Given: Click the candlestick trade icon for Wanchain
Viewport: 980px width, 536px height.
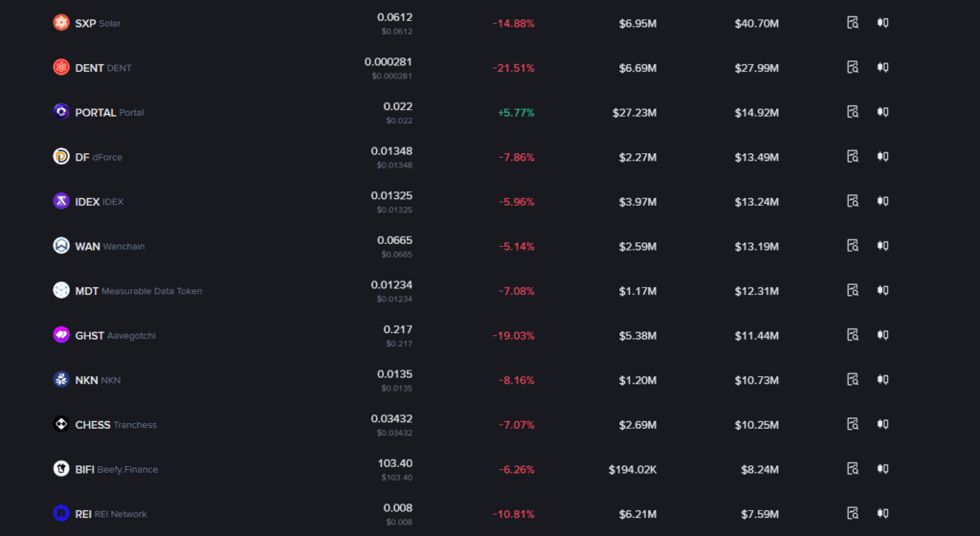Looking at the screenshot, I should 883,246.
